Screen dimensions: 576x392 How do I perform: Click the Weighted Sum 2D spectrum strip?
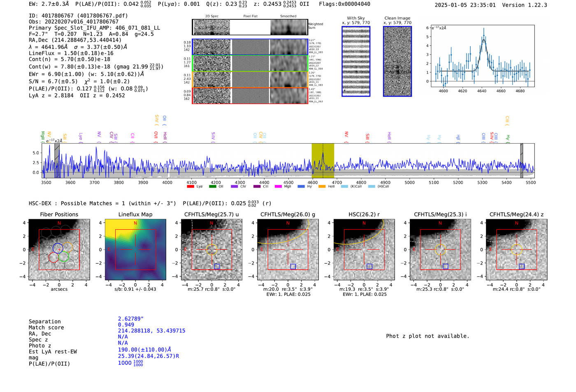click(x=250, y=27)
